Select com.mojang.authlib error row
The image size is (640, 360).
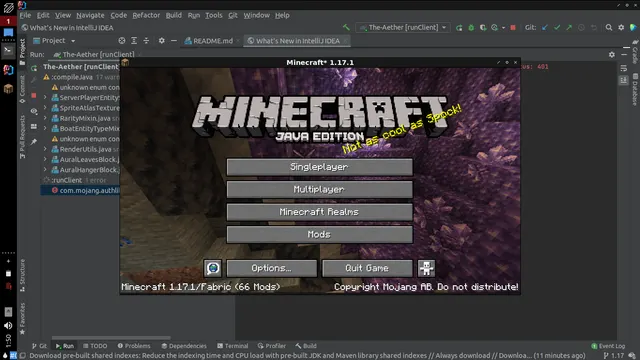[x=80, y=190]
